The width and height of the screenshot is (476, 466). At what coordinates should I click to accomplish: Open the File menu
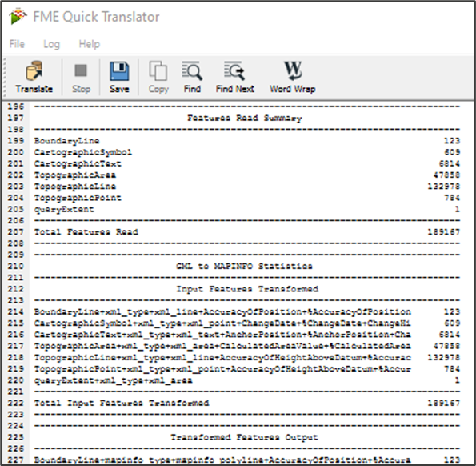(x=17, y=44)
